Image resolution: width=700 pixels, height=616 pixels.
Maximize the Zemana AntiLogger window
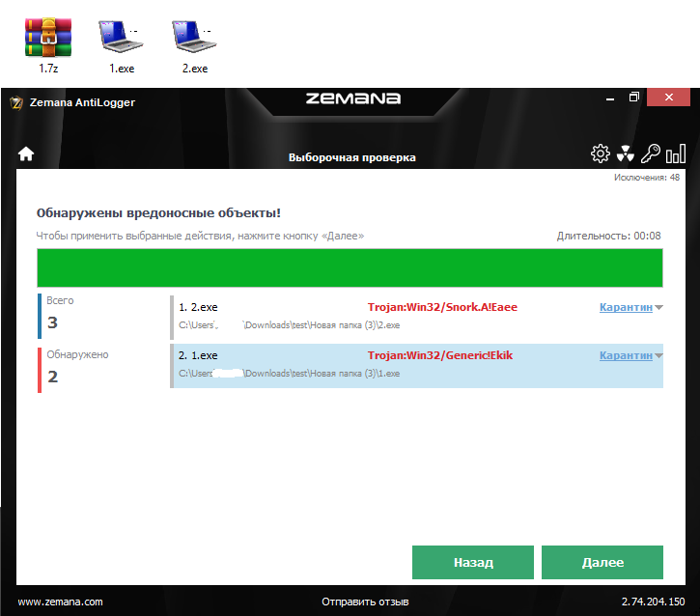click(634, 97)
